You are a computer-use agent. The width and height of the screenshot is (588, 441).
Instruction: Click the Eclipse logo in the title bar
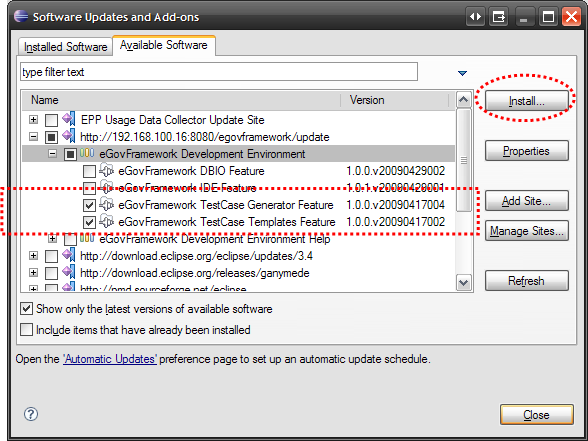[x=21, y=16]
